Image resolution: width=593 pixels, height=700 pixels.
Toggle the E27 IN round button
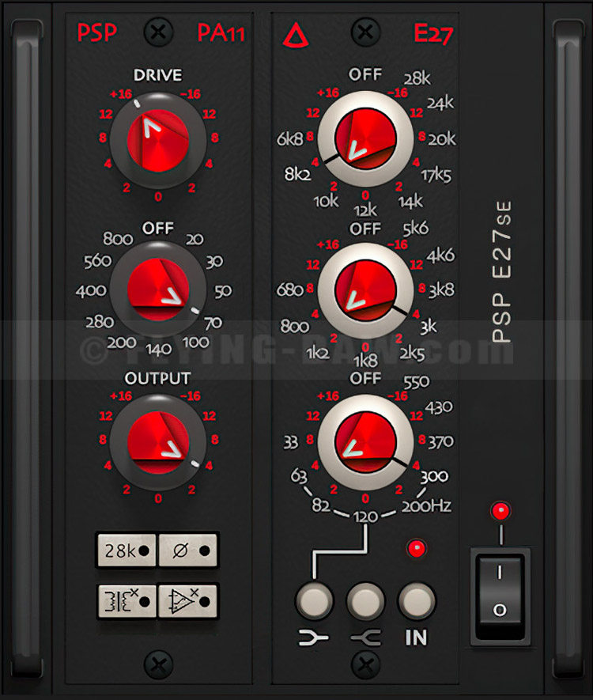click(x=417, y=600)
